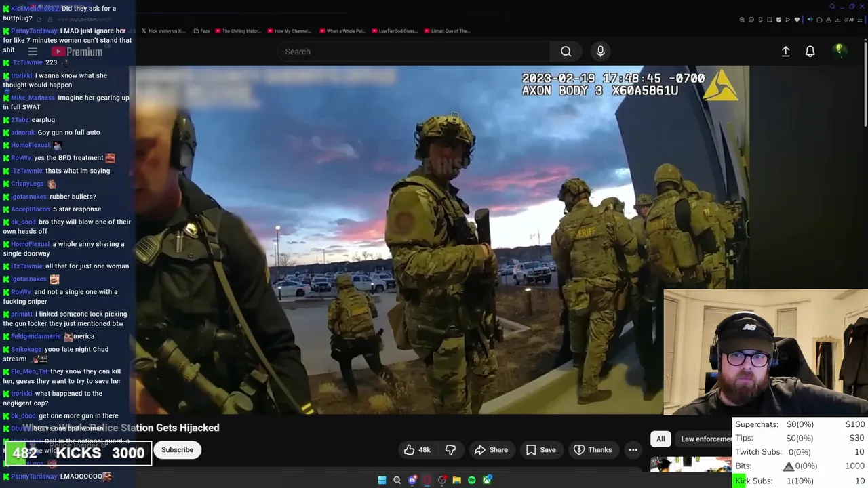Click the shield ad-blocker toolbar icon
868x488 pixels.
(x=778, y=20)
